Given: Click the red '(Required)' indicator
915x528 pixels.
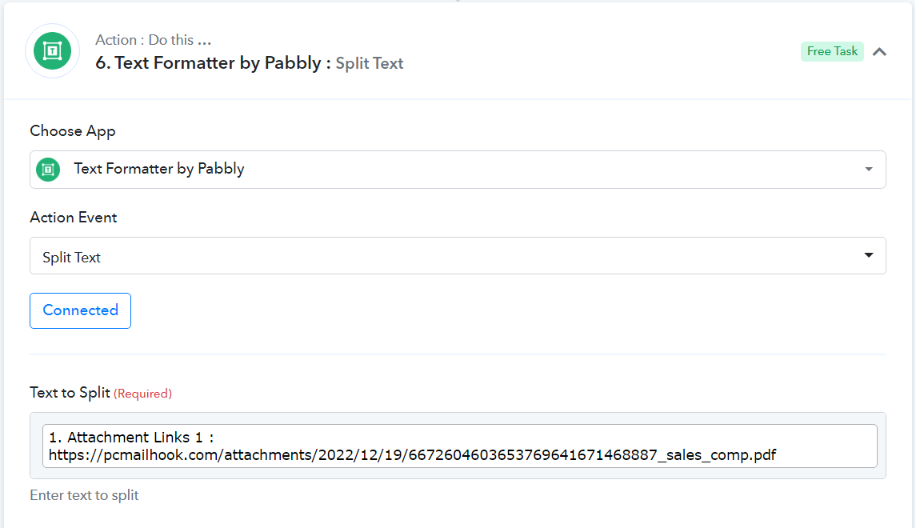Looking at the screenshot, I should [x=142, y=394].
